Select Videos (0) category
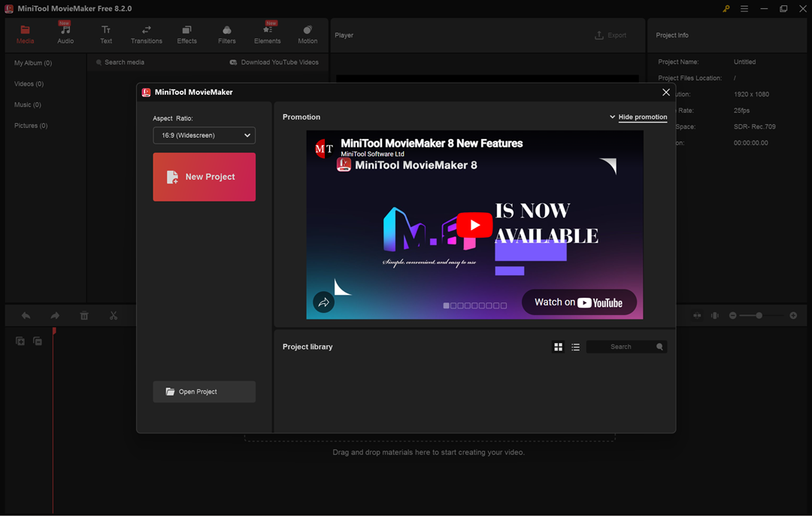Screen dimensions: 812x516 (29, 84)
